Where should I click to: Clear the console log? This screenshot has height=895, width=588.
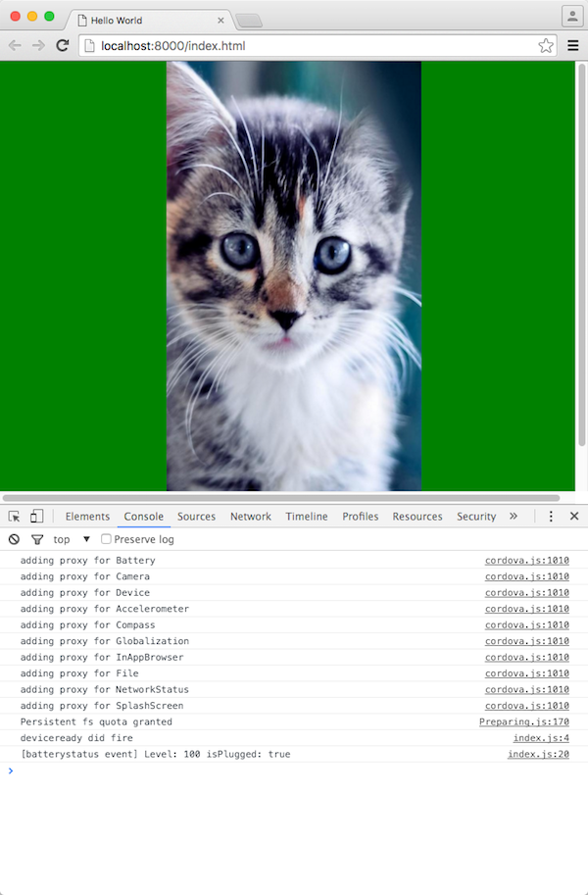click(x=15, y=539)
